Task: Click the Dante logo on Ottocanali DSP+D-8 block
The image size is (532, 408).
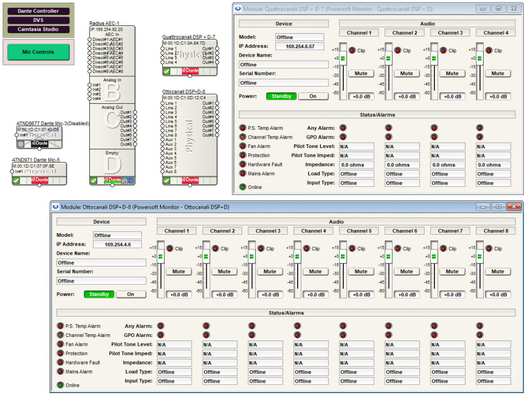Action: 190,180
